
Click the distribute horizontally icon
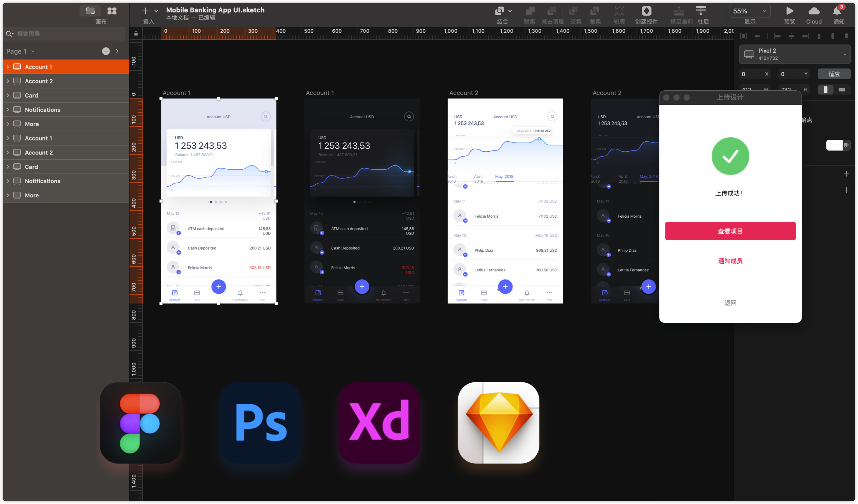(744, 36)
